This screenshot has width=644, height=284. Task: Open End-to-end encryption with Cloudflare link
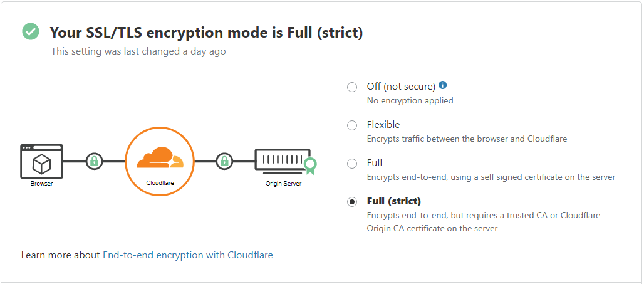coord(188,255)
